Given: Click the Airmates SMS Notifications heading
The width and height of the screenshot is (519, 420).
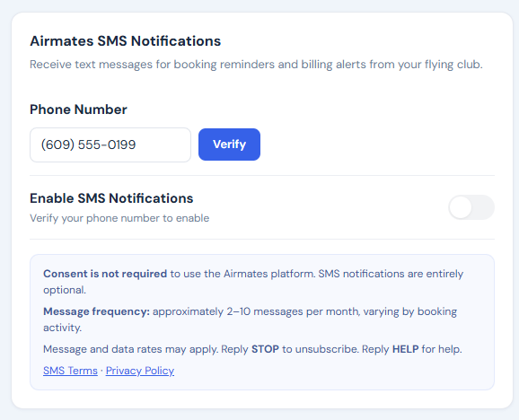Looking at the screenshot, I should pos(125,41).
